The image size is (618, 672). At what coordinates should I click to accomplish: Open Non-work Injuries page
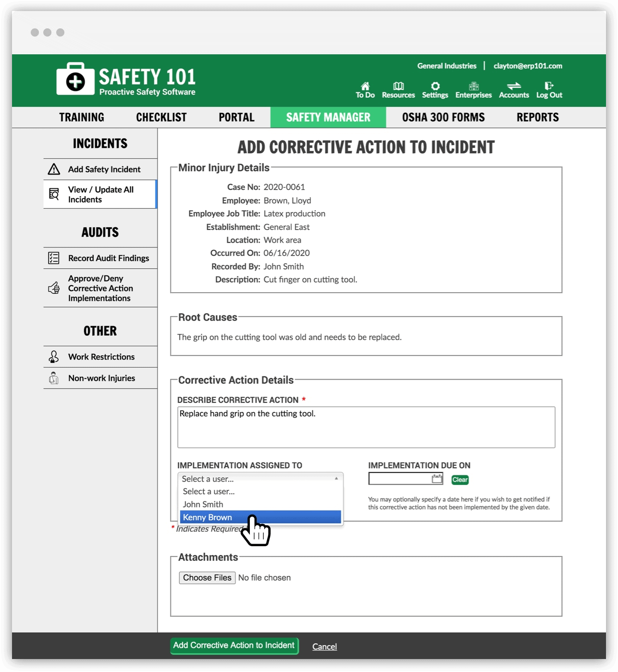point(100,378)
